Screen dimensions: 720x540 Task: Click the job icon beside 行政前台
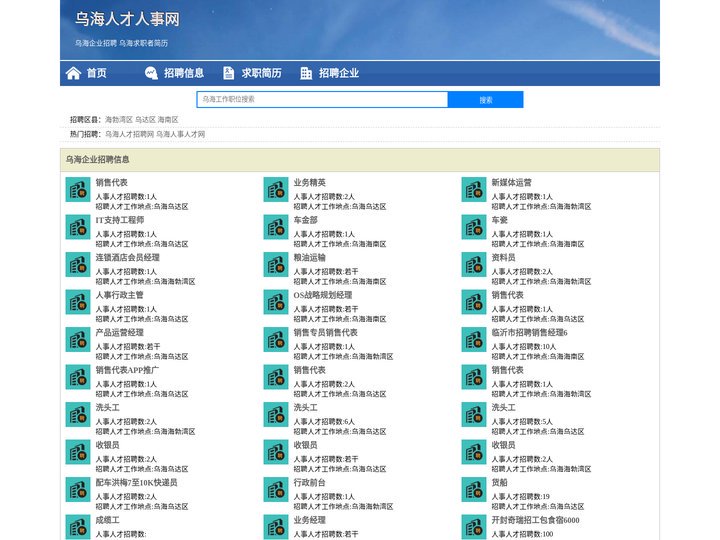(x=276, y=489)
